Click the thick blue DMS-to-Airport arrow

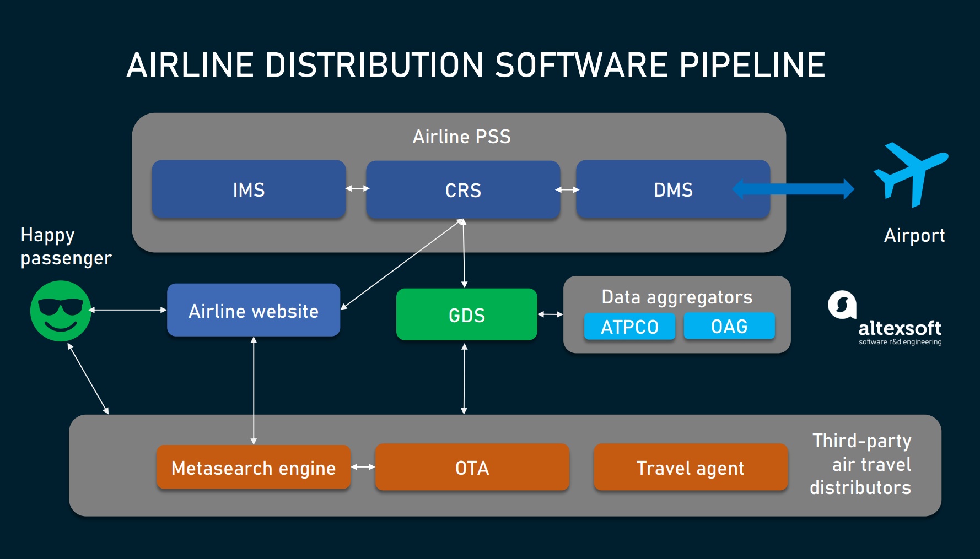click(794, 189)
